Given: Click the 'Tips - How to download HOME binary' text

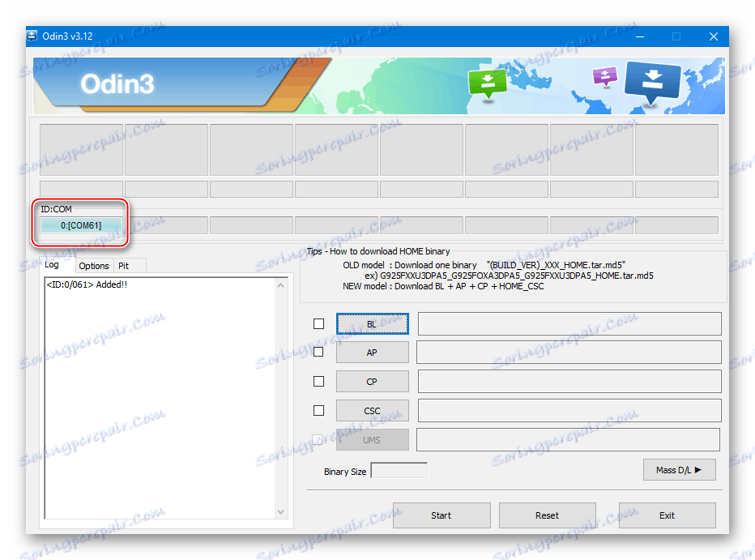Looking at the screenshot, I should click(378, 251).
